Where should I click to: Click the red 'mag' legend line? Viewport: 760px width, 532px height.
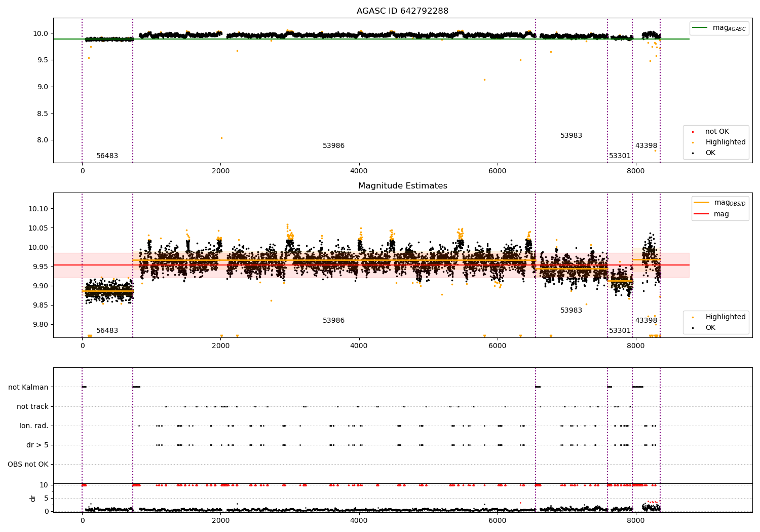pos(701,214)
